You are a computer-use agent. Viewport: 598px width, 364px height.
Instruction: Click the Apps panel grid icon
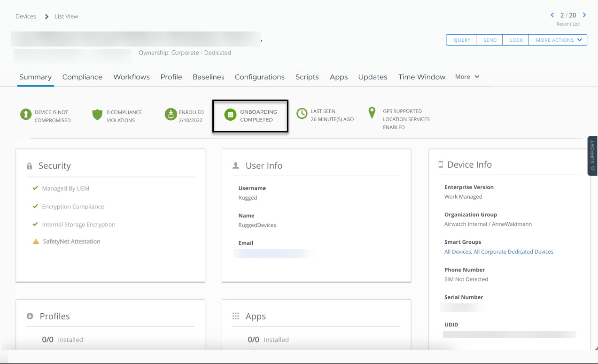pyautogui.click(x=236, y=316)
